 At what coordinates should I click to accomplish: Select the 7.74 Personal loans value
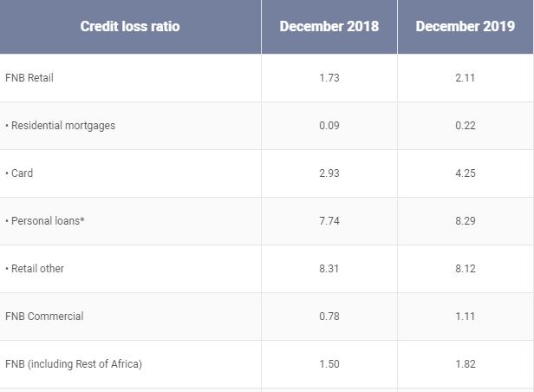point(329,221)
